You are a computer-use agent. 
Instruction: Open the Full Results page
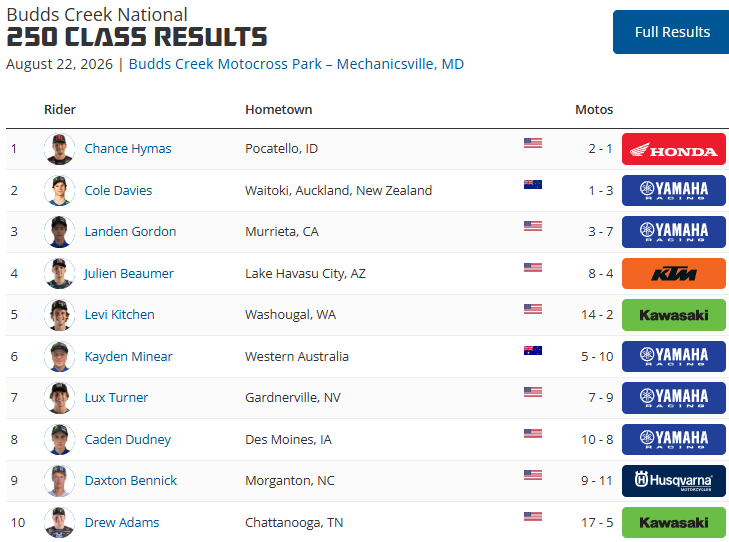click(672, 32)
